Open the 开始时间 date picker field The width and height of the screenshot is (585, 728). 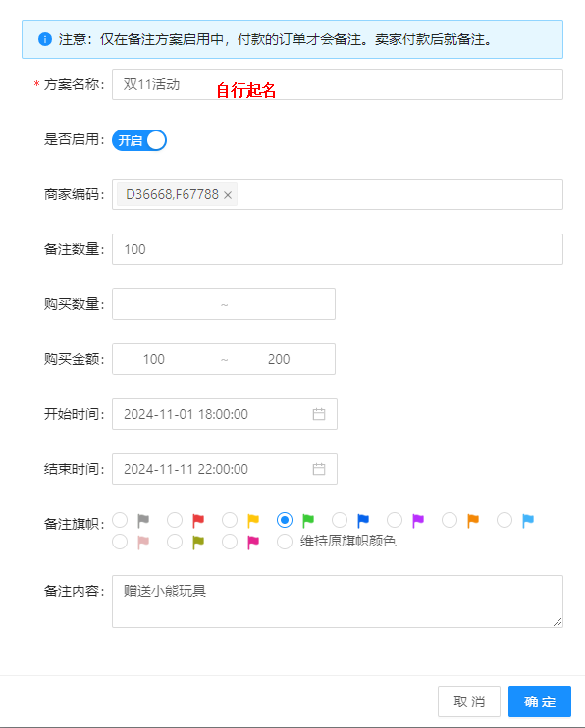[x=225, y=414]
